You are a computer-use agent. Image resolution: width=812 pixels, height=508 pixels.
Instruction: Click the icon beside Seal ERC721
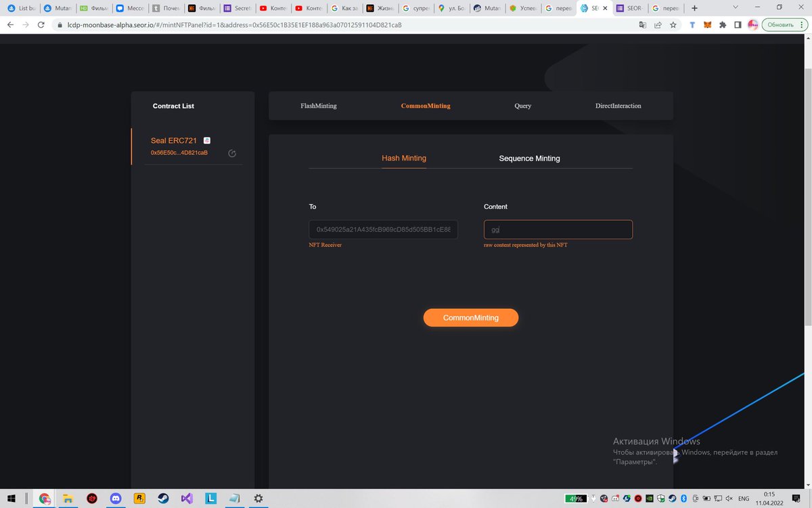tap(207, 140)
